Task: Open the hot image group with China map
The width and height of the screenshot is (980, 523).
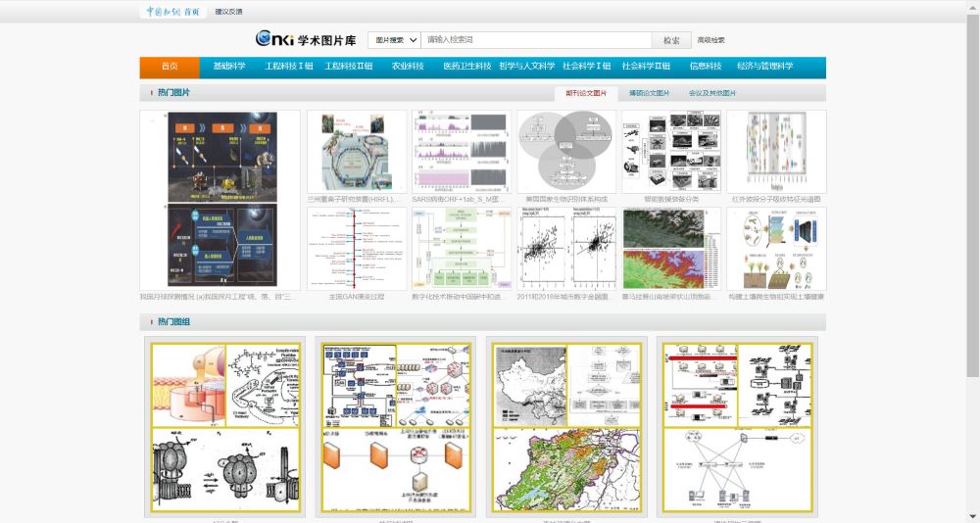Action: click(566, 428)
